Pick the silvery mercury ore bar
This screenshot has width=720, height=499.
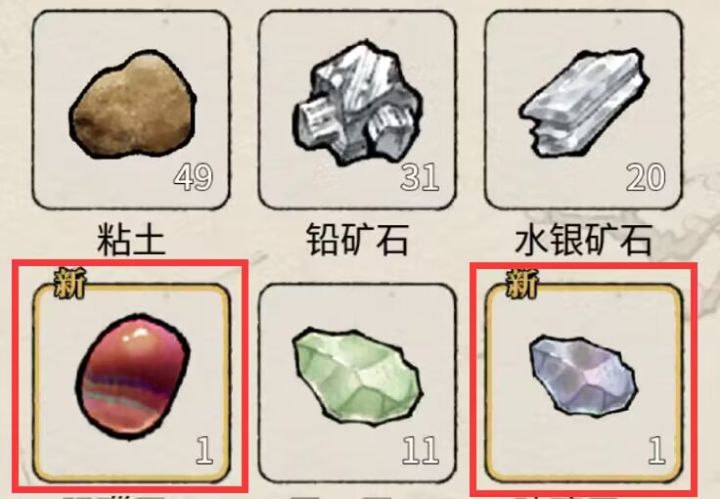(x=584, y=101)
